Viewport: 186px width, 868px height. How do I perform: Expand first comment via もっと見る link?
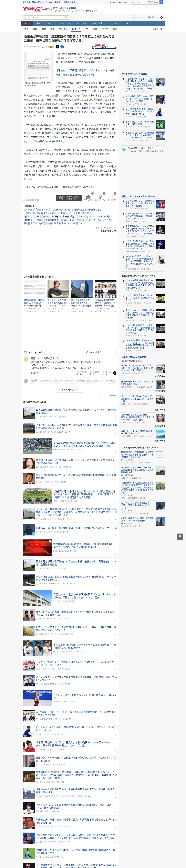86,368
